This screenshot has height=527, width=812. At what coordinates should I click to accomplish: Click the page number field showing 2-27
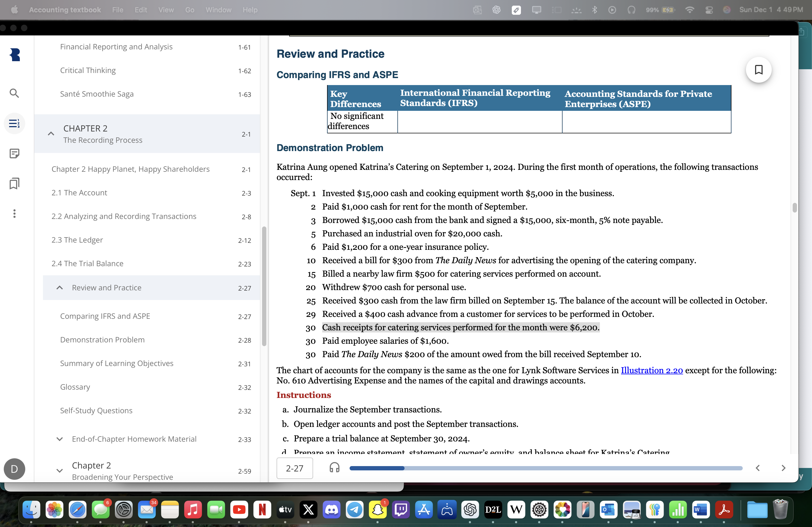coord(295,468)
